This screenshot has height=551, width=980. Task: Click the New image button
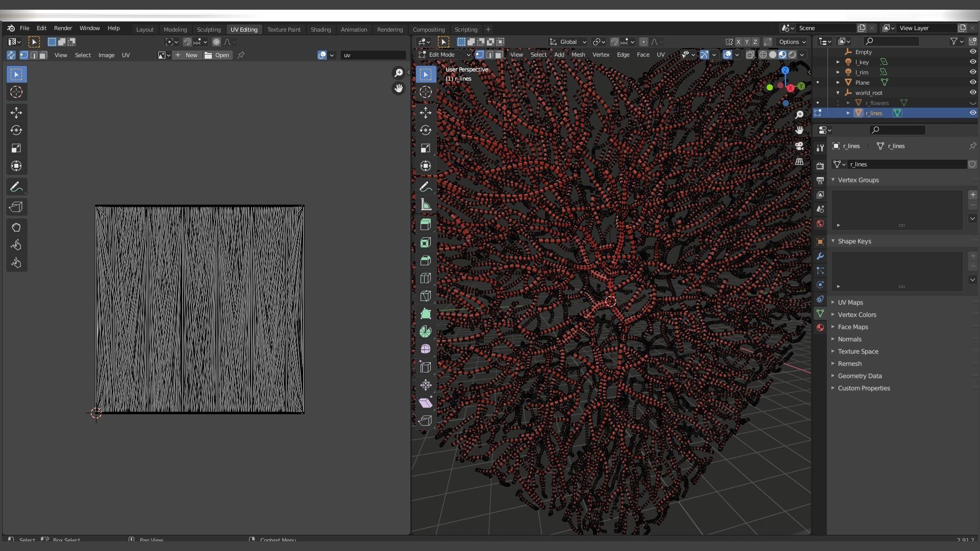point(186,55)
